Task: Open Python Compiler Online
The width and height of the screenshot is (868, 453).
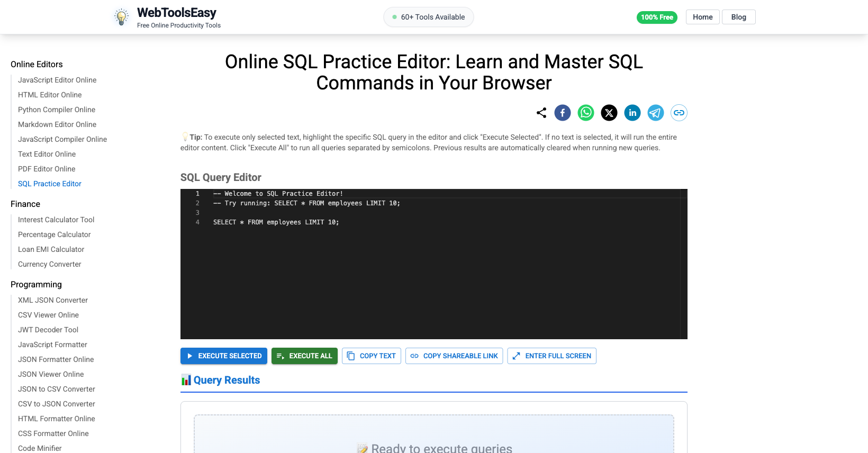Action: point(57,110)
